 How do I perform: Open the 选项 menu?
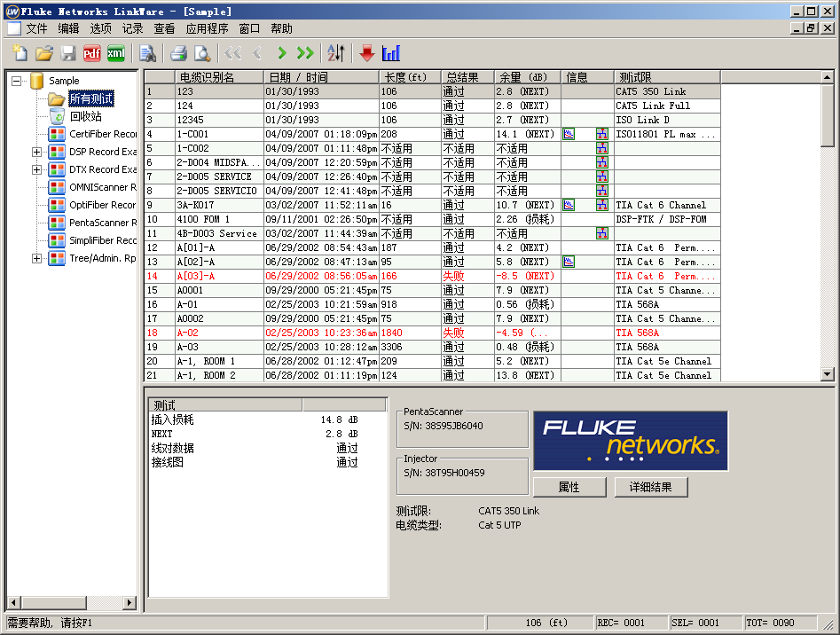point(101,29)
